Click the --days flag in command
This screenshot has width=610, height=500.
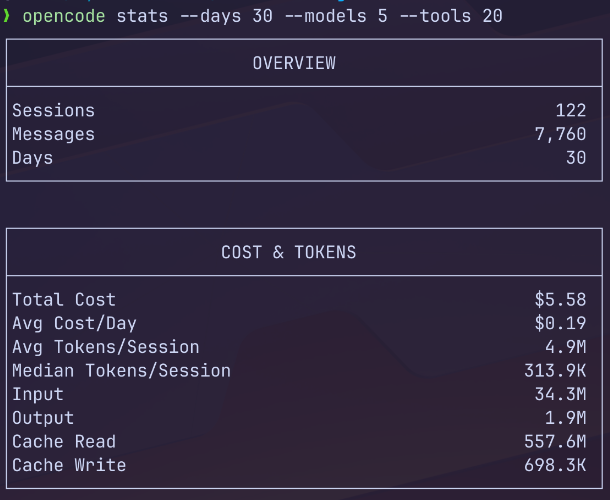pyautogui.click(x=211, y=16)
